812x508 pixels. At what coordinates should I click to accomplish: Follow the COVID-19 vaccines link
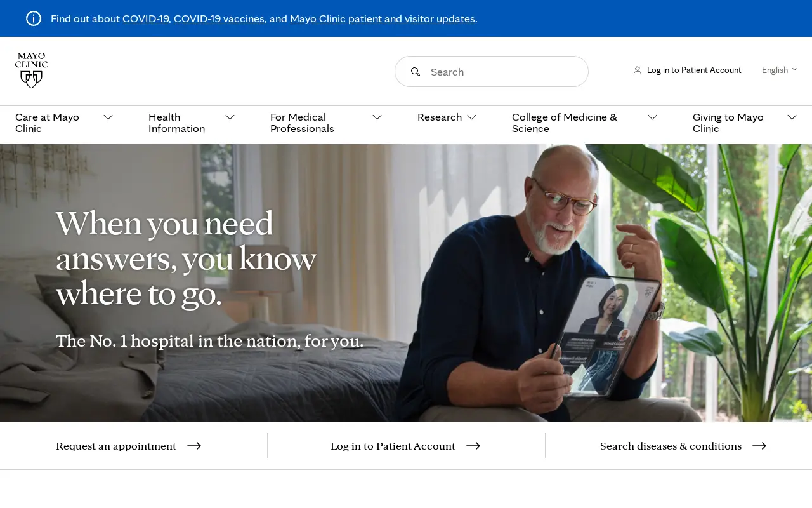point(219,18)
